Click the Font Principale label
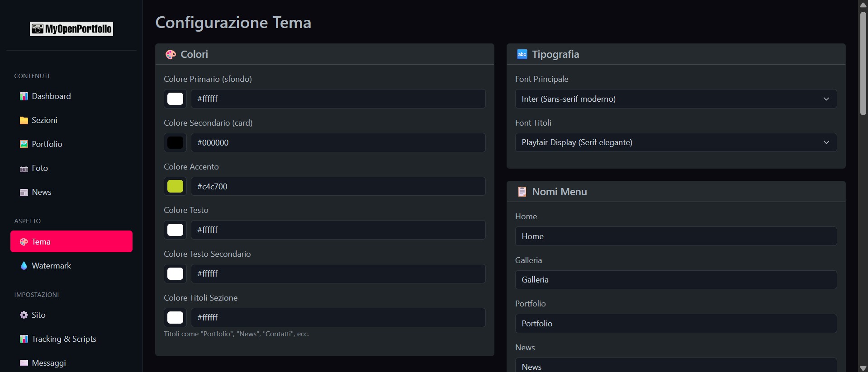Image resolution: width=868 pixels, height=372 pixels. [541, 79]
